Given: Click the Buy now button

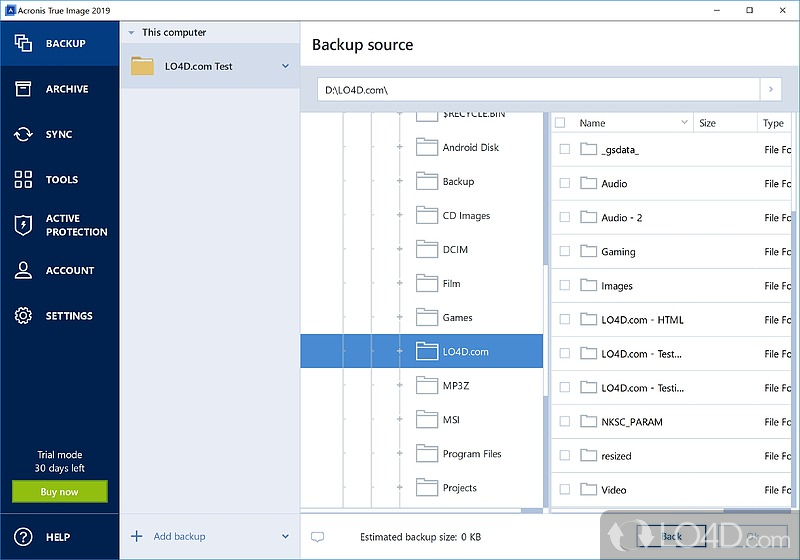Looking at the screenshot, I should click(59, 492).
